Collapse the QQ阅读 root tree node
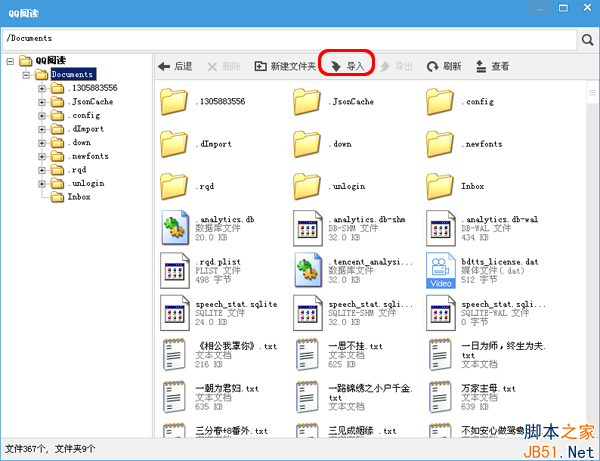 tap(10, 61)
